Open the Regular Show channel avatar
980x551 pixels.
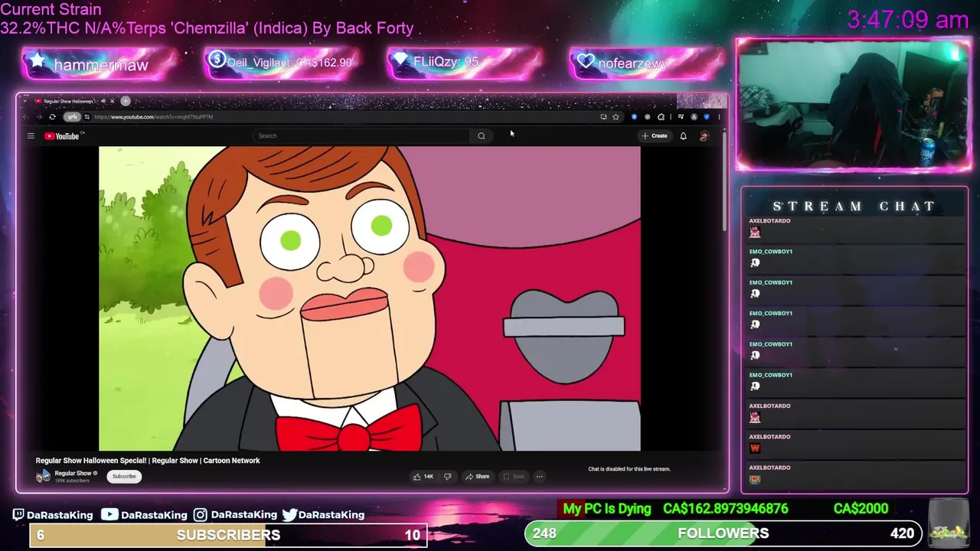tap(43, 476)
